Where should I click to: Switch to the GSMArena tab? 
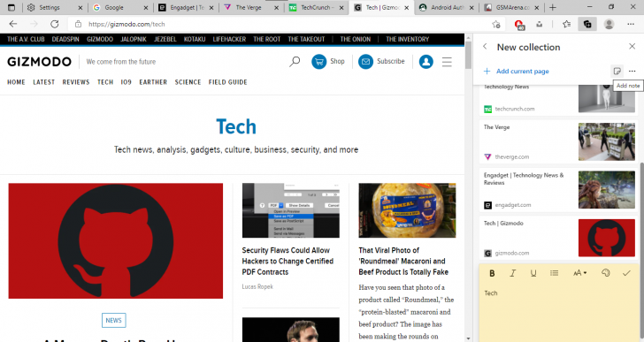click(512, 7)
